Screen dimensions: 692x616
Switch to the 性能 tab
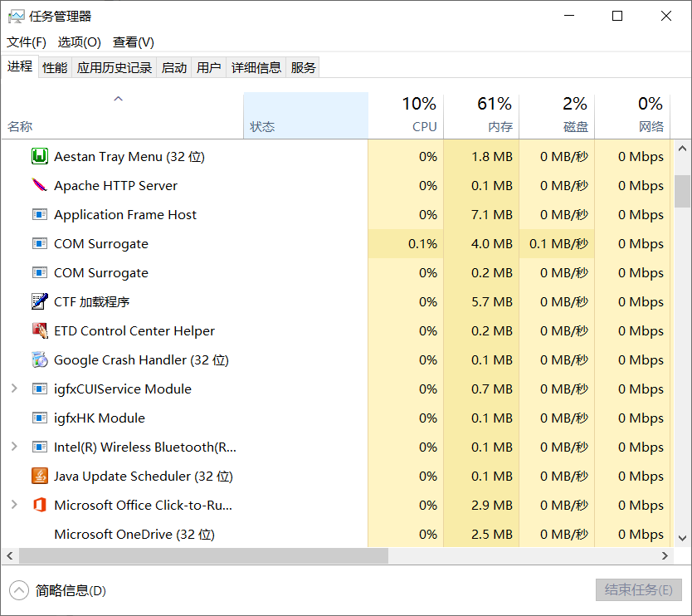click(55, 67)
